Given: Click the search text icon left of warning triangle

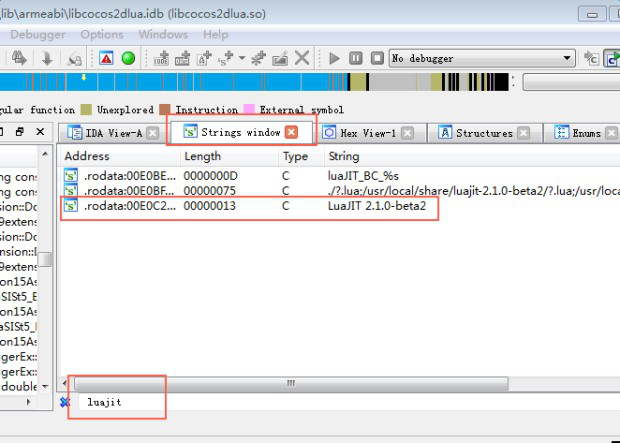Looking at the screenshot, I should point(74,59).
